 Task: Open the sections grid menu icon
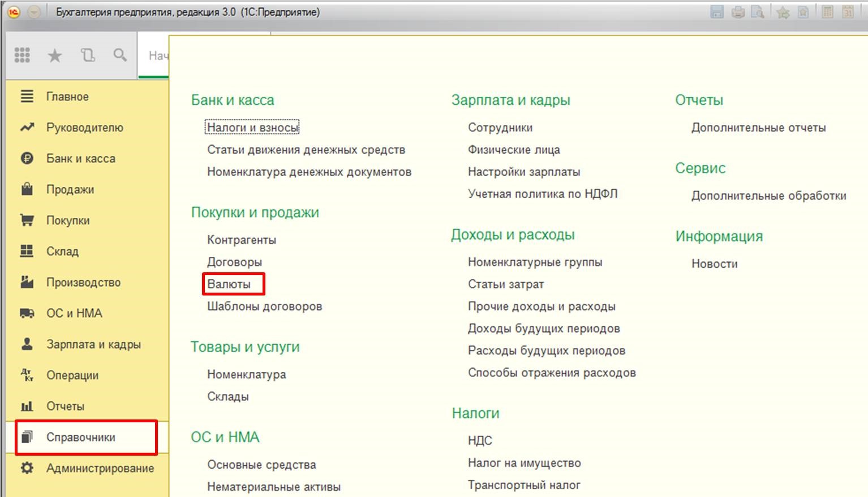(x=22, y=55)
